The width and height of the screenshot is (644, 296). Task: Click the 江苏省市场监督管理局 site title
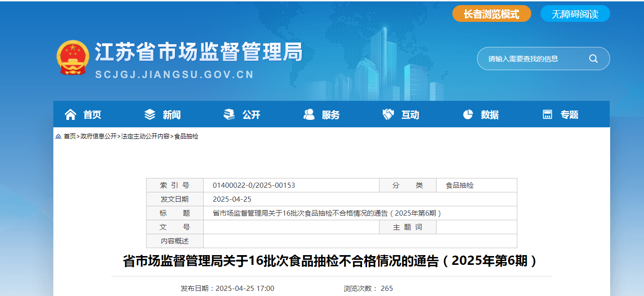pyautogui.click(x=199, y=52)
